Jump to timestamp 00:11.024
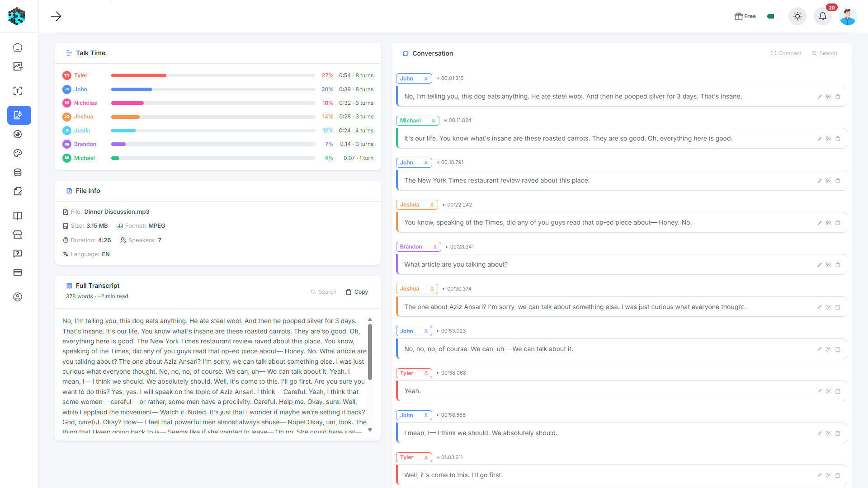The height and width of the screenshot is (488, 868). click(458, 121)
